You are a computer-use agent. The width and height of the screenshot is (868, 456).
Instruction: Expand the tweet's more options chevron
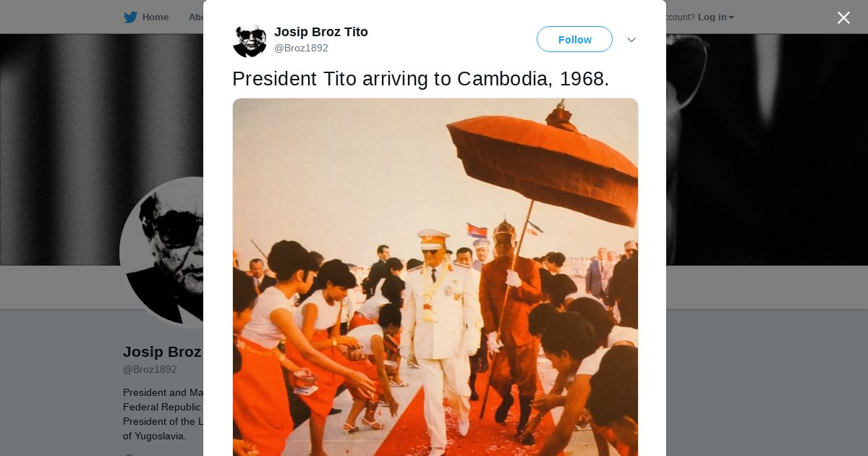[x=631, y=40]
